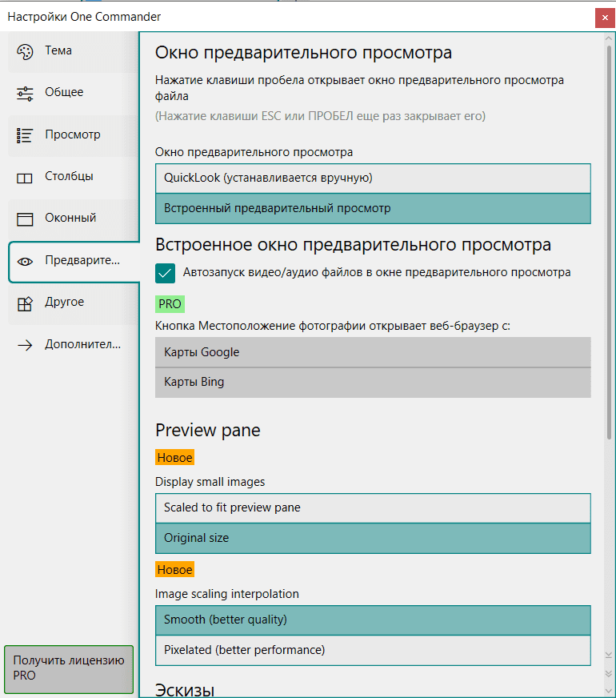
Task: Click the eye icon for preview settings
Action: click(x=25, y=261)
